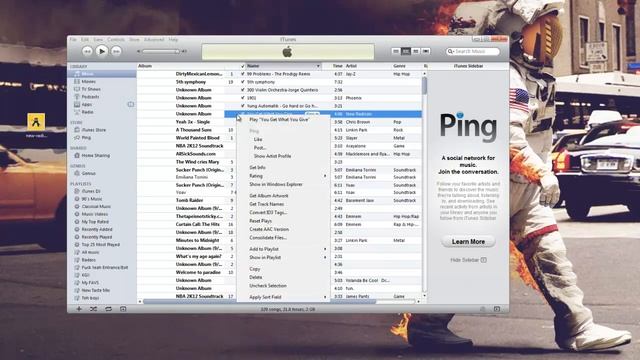Image resolution: width=640 pixels, height=360 pixels.
Task: Click the next track forward button
Action: point(116,51)
